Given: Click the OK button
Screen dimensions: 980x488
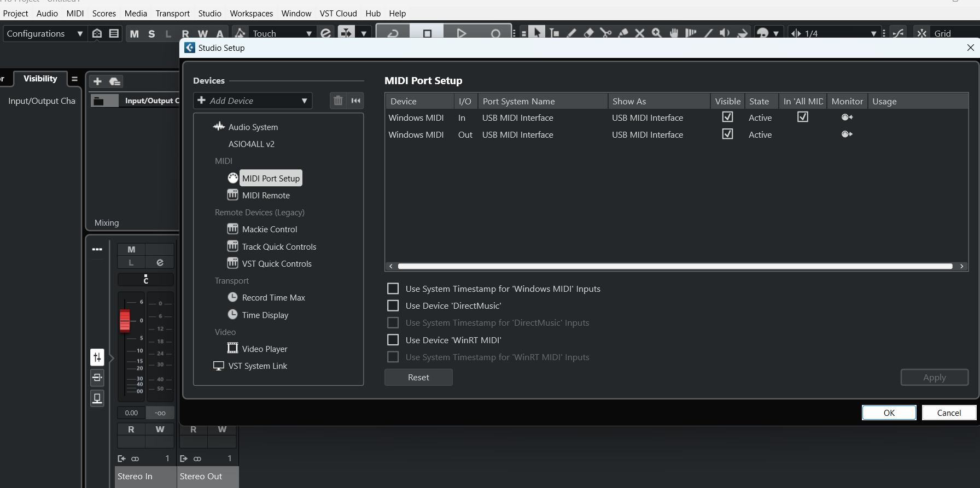Looking at the screenshot, I should (x=889, y=413).
